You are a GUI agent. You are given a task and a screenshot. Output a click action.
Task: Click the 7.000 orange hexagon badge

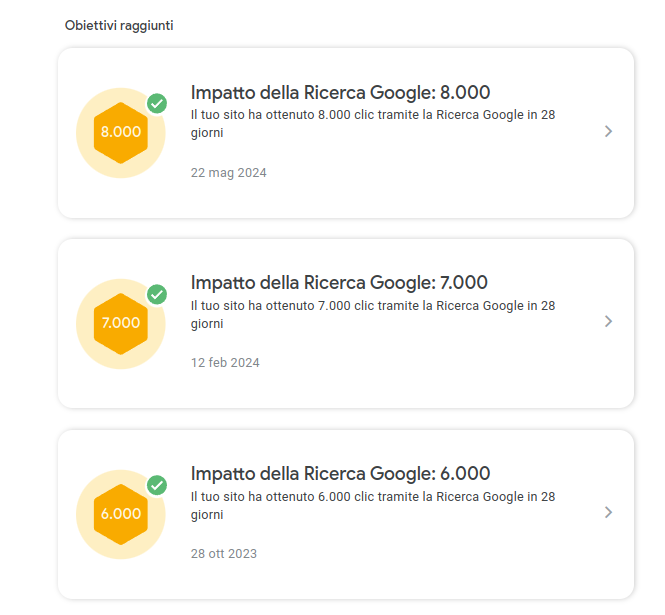point(121,324)
